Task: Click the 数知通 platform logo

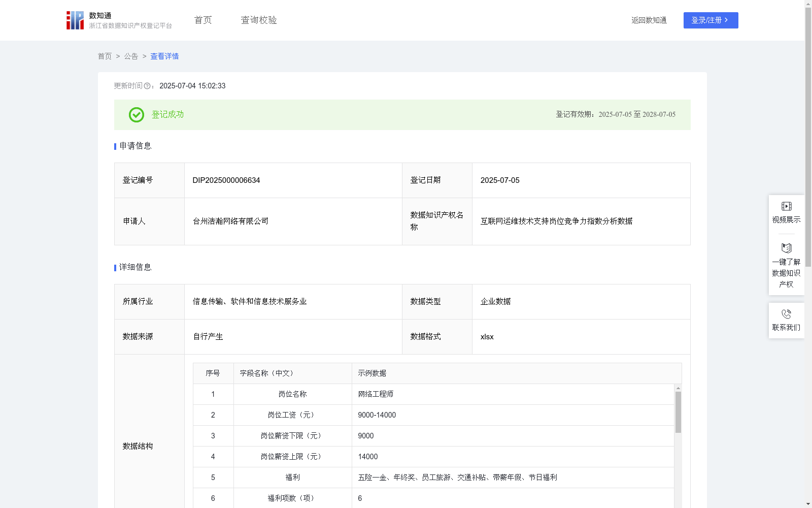Action: 119,20
